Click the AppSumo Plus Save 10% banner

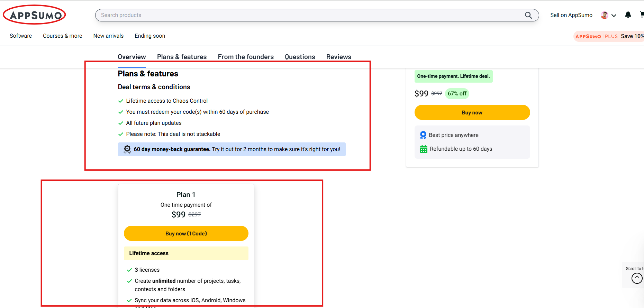[x=609, y=36]
